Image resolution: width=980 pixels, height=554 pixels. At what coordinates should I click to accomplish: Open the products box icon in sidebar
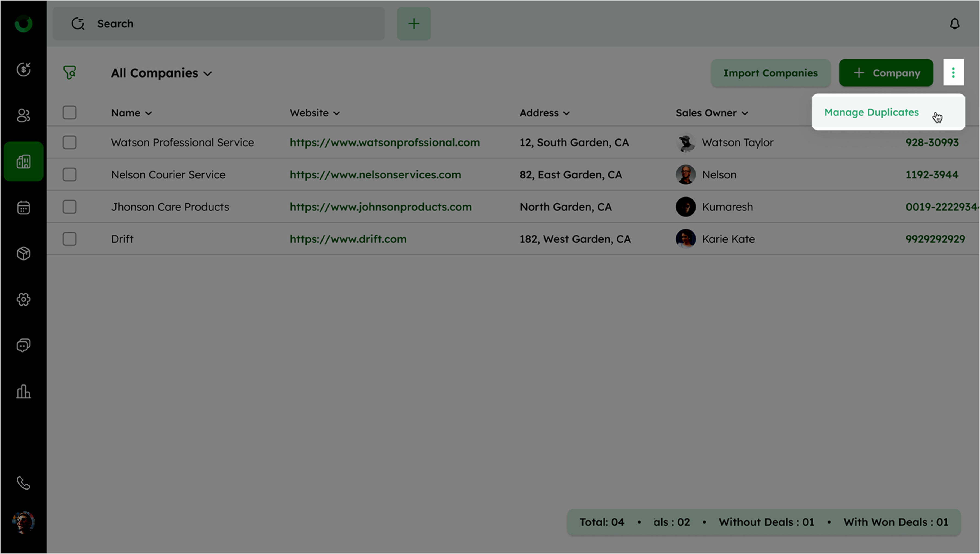pos(24,253)
